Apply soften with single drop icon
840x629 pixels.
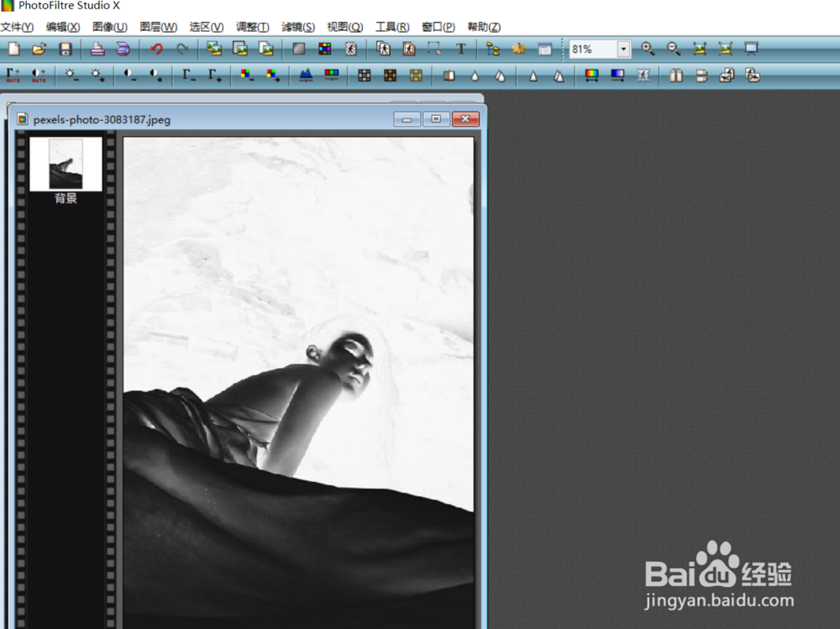tap(475, 76)
